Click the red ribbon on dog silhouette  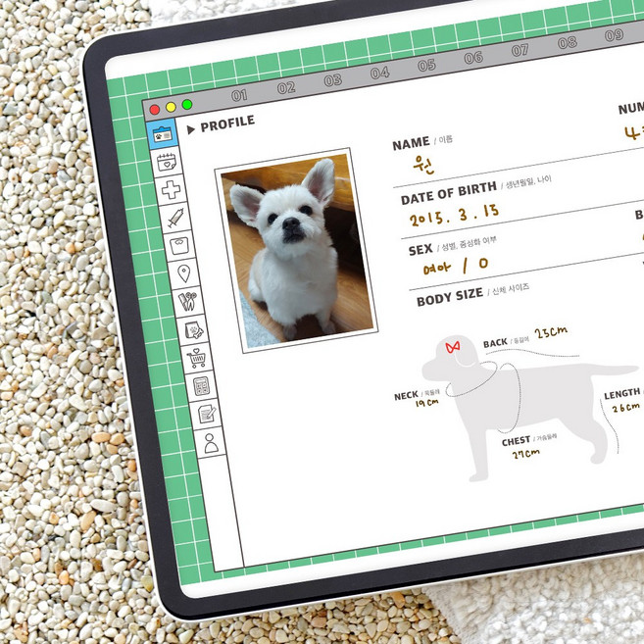453,347
